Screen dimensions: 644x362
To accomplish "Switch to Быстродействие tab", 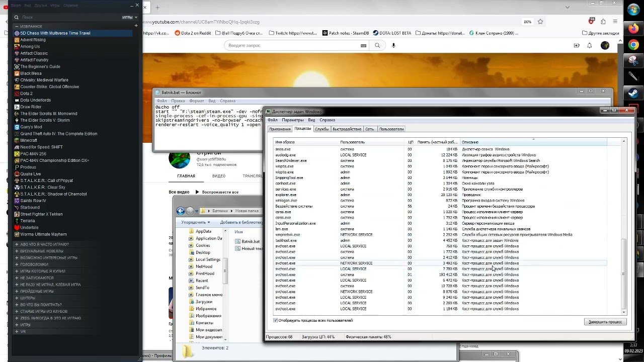I will click(347, 129).
